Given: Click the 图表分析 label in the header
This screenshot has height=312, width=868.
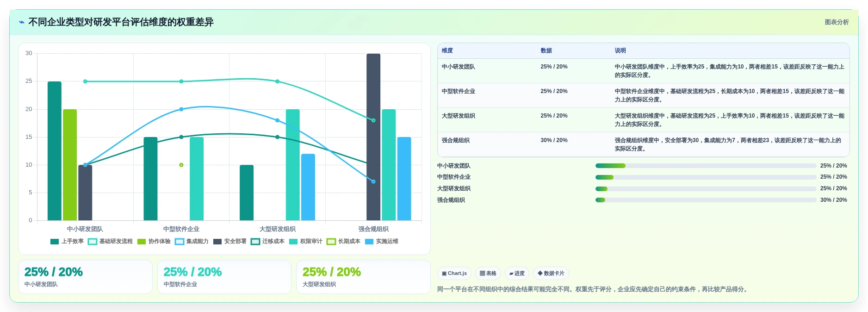Looking at the screenshot, I should (x=837, y=22).
